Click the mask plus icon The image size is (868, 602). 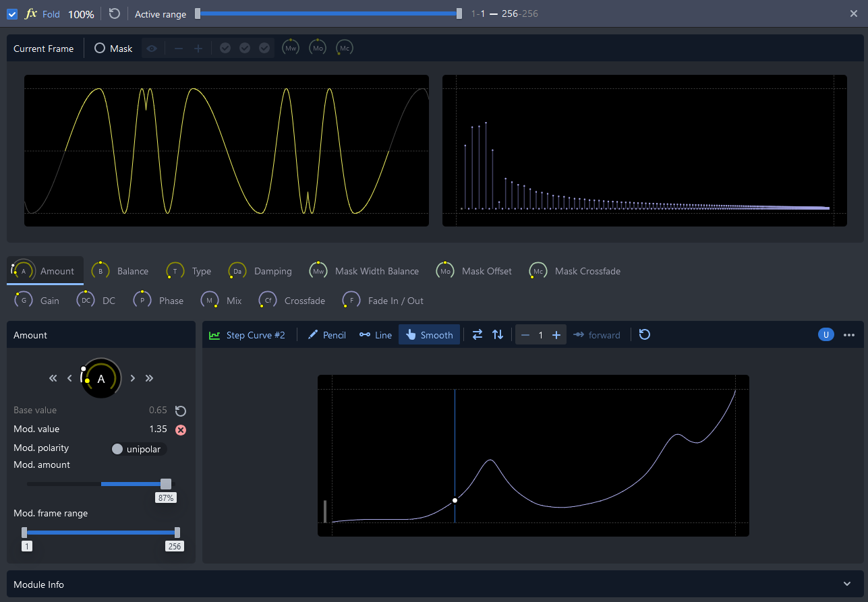[x=198, y=49]
